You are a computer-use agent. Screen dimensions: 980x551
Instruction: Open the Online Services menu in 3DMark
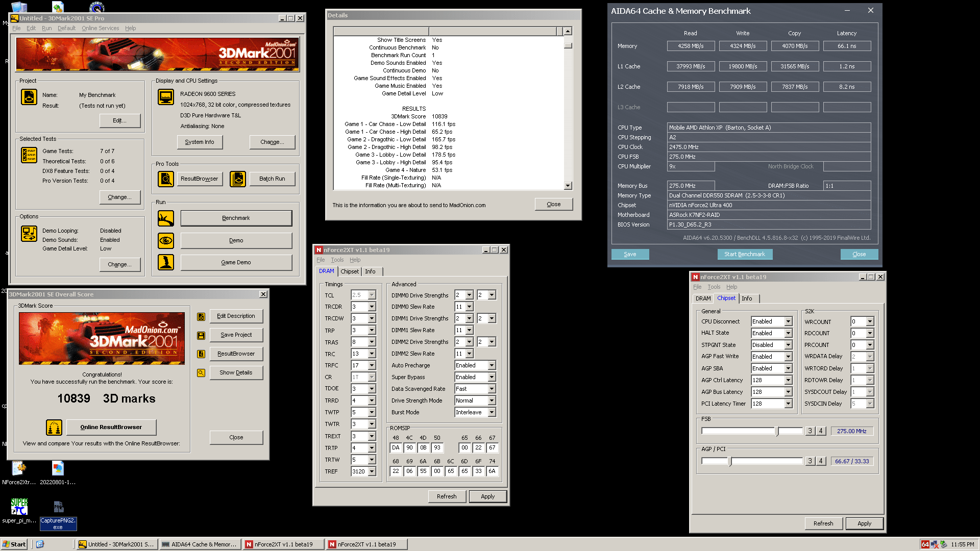[x=101, y=29]
